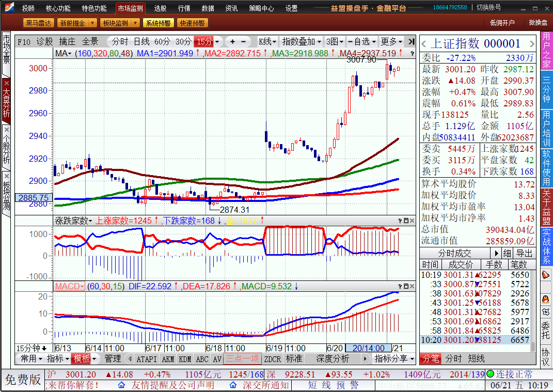Select the 分时 view in trade list
Screen dimensions: 553x392
(453, 358)
